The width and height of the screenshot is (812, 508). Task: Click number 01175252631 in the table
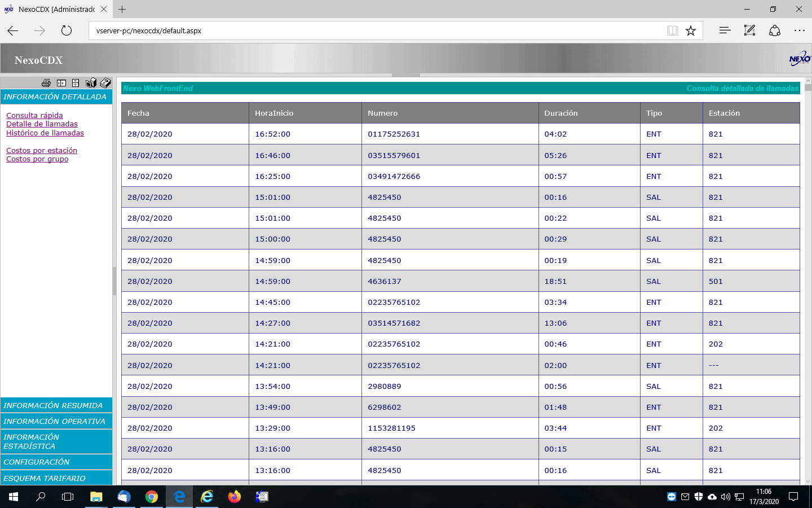394,134
